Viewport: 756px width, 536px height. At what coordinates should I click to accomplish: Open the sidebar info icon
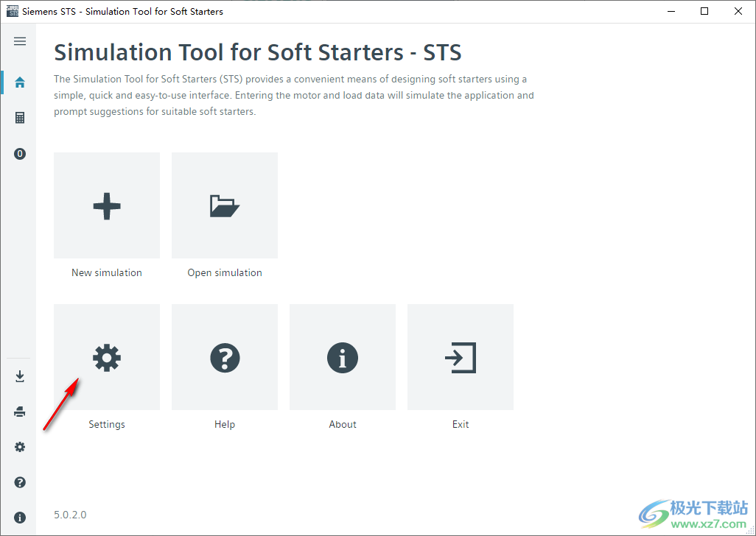pos(20,518)
